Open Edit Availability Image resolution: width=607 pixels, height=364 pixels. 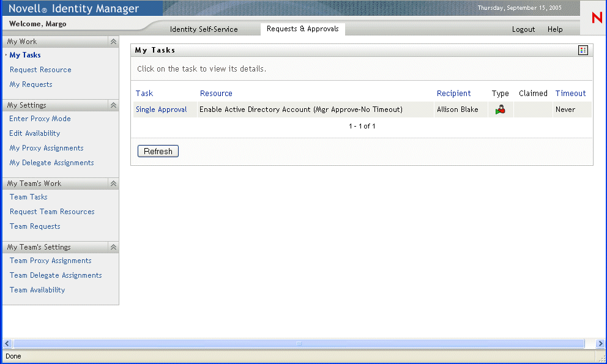click(x=35, y=133)
